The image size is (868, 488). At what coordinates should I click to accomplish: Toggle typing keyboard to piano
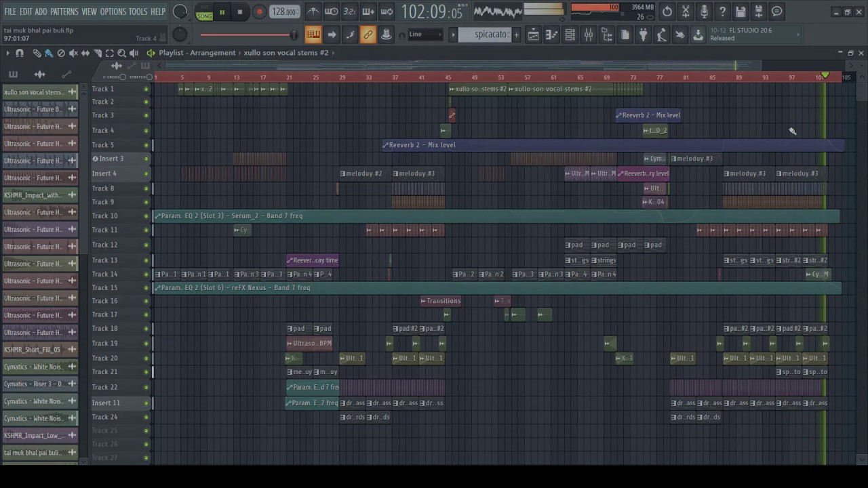pyautogui.click(x=313, y=35)
